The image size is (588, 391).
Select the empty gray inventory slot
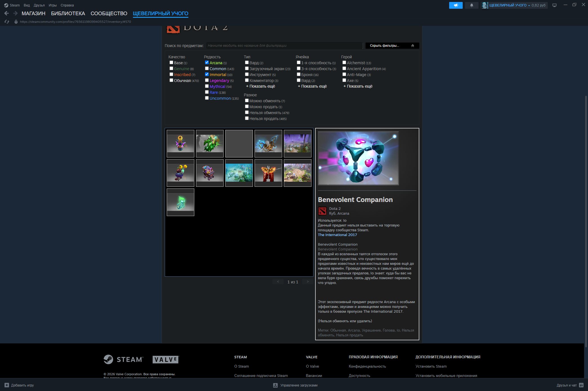tap(239, 144)
